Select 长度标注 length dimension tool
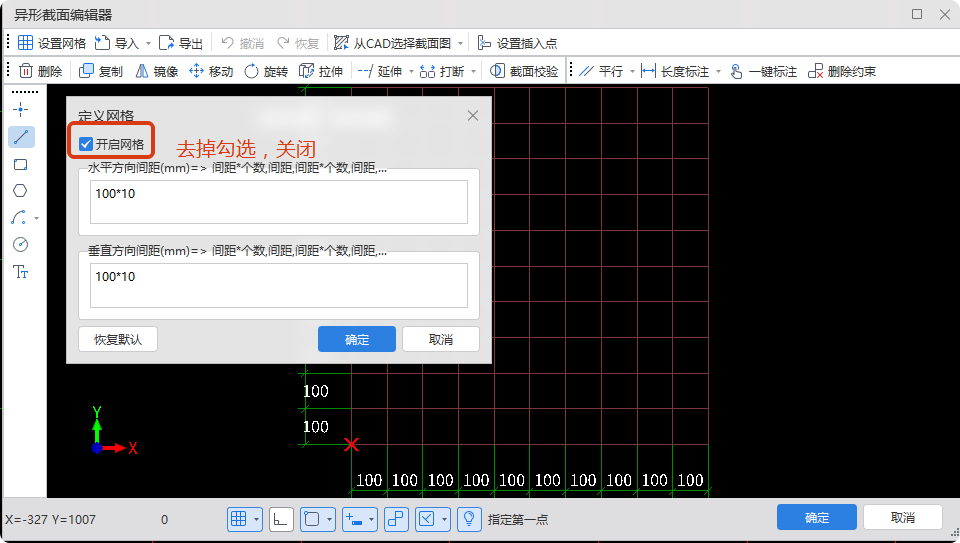The image size is (960, 543). [x=675, y=71]
